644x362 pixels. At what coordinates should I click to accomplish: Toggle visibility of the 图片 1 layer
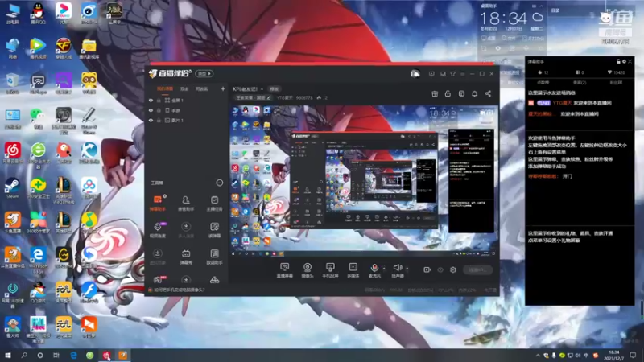pos(151,120)
